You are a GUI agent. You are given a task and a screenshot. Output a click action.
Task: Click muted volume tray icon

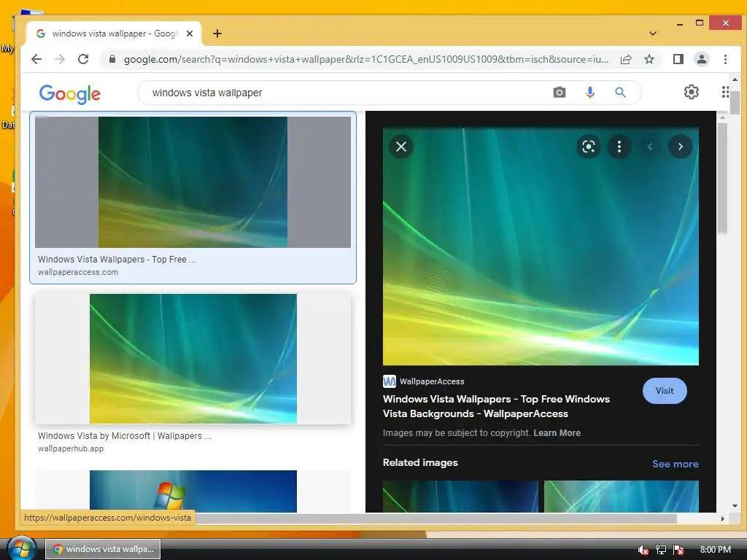click(643, 550)
